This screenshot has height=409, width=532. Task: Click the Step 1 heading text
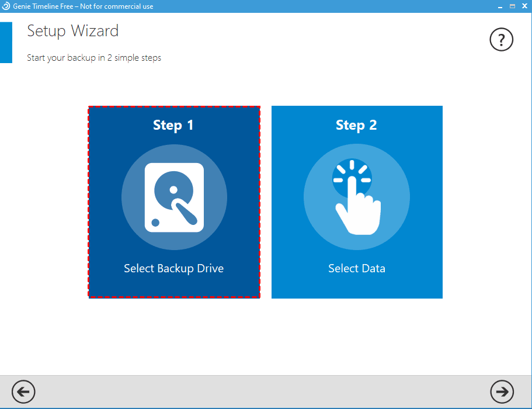[173, 124]
